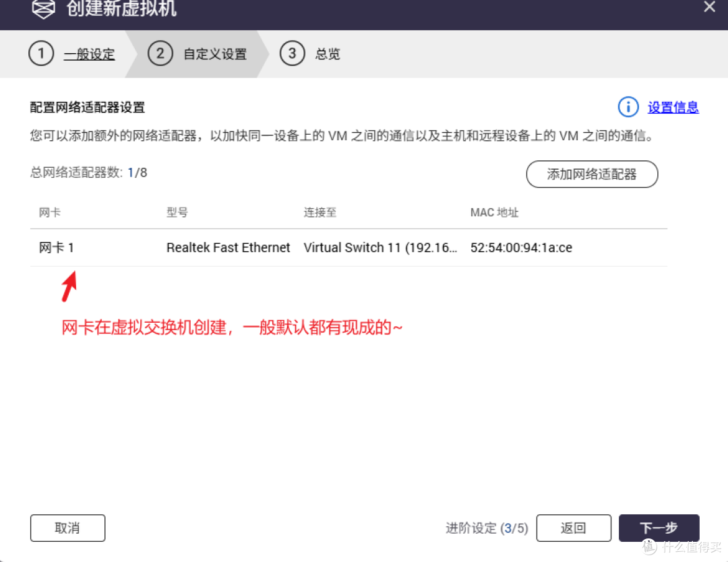Click the 返回 button
This screenshot has width=728, height=562.
point(574,528)
